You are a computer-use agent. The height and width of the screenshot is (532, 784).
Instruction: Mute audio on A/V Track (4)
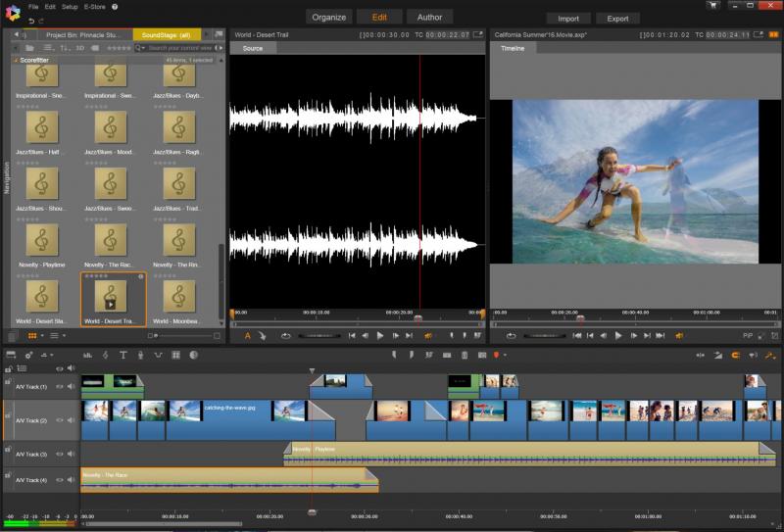[x=71, y=479]
